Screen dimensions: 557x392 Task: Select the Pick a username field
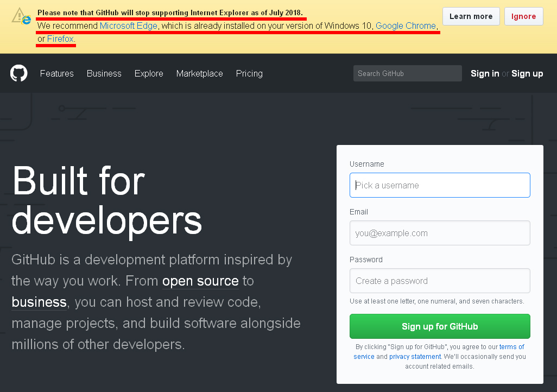pyautogui.click(x=440, y=185)
